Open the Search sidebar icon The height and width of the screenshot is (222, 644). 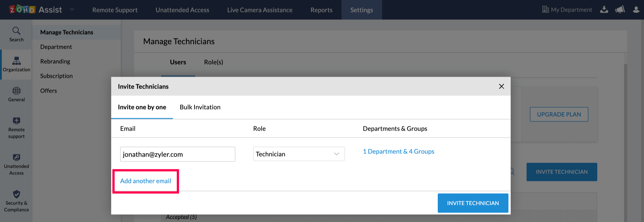tap(16, 34)
